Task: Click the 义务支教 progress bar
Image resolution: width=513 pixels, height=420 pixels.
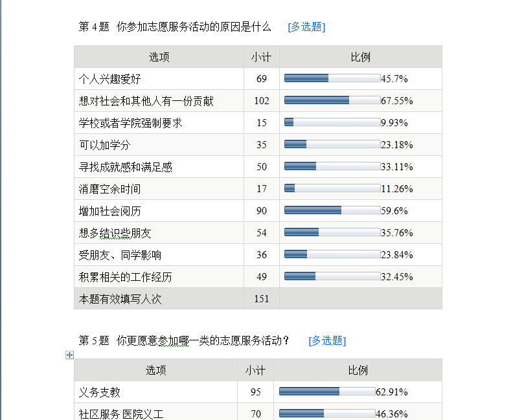Action: [327, 392]
